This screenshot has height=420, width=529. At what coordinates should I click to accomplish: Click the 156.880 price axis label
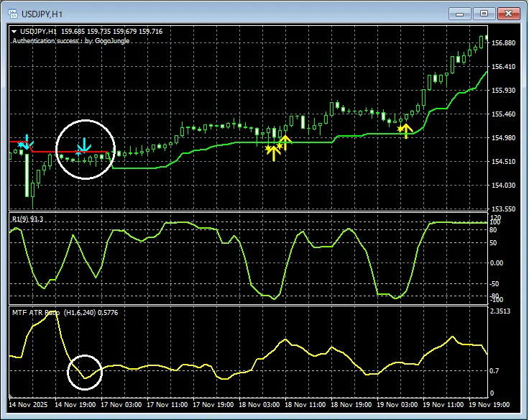[x=503, y=43]
